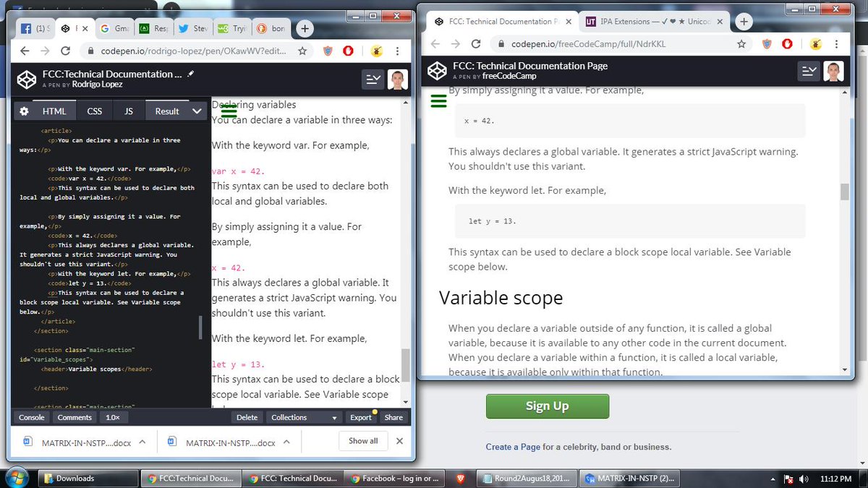Show hidden system tray icons
868x488 pixels.
(774, 479)
